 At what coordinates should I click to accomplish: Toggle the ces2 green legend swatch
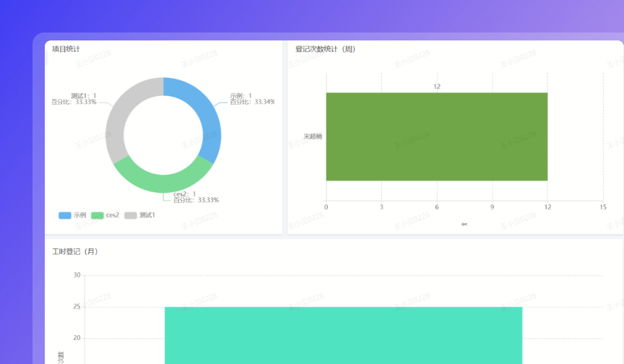pyautogui.click(x=97, y=215)
